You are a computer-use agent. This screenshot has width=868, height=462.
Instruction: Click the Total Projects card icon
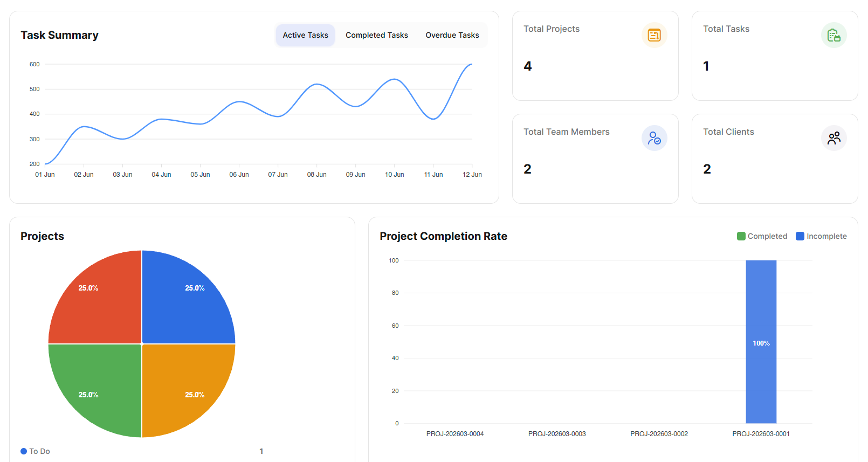point(654,35)
